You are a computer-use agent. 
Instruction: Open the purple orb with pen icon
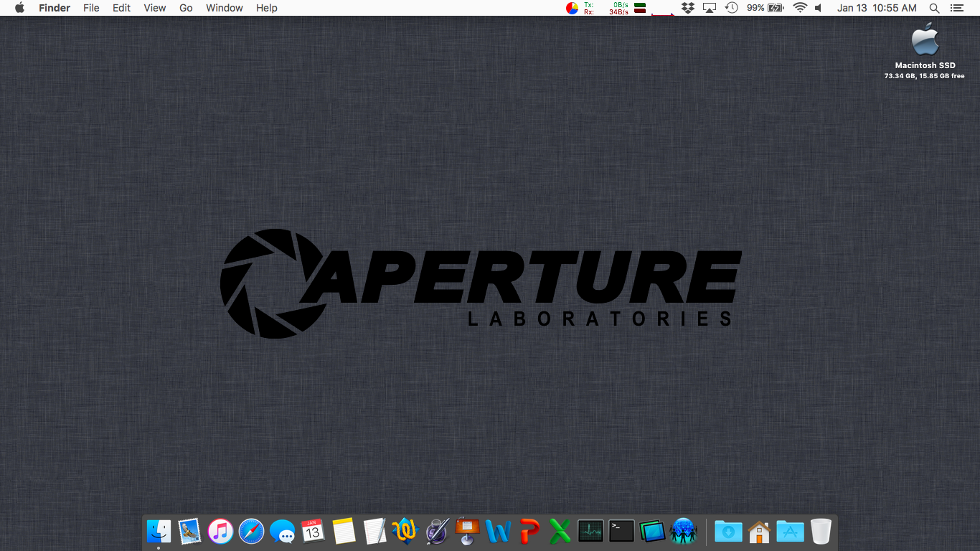(436, 532)
